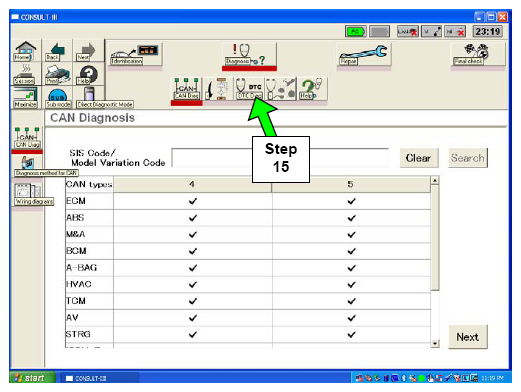Select CAN type column header 5
521x392 pixels.
(351, 184)
